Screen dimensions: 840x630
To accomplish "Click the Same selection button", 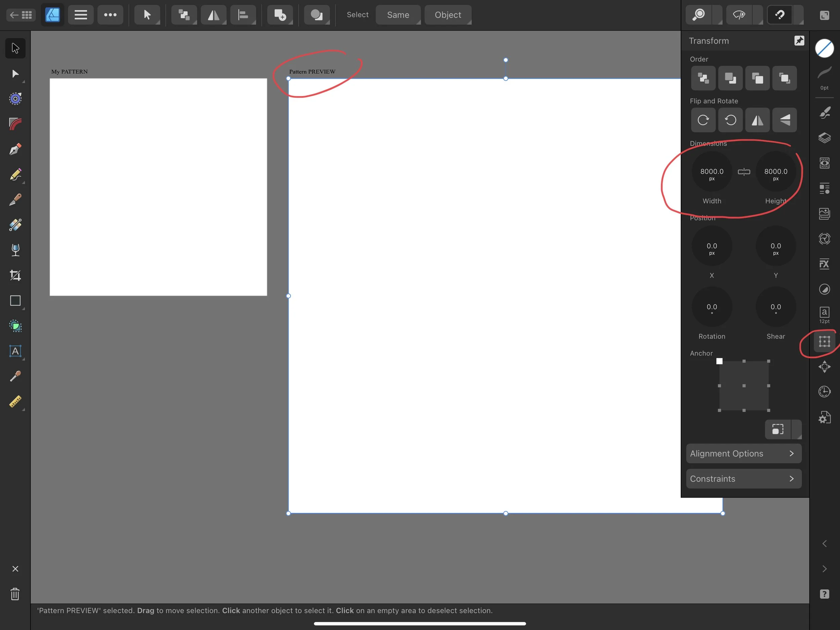I will tap(398, 15).
